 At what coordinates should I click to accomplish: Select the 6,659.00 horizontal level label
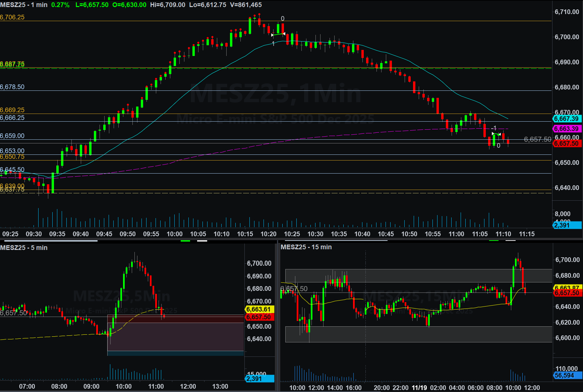[x=12, y=136]
